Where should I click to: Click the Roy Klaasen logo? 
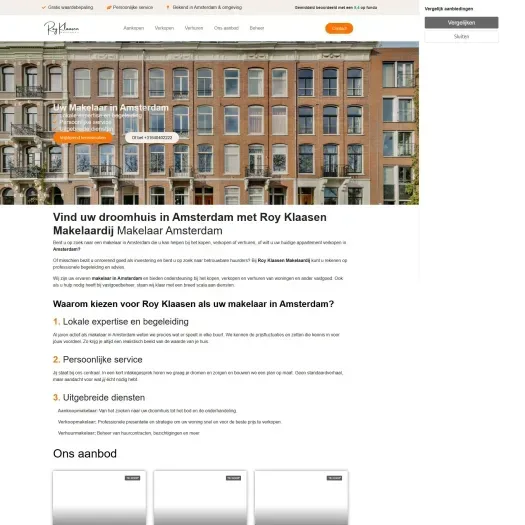pos(62,28)
